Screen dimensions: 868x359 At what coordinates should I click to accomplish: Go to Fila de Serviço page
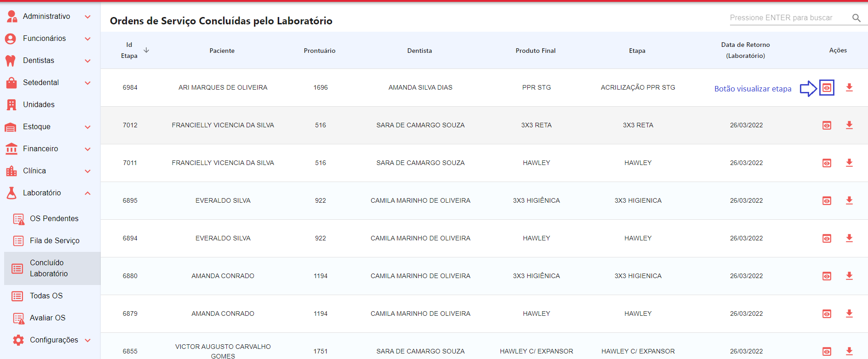54,241
